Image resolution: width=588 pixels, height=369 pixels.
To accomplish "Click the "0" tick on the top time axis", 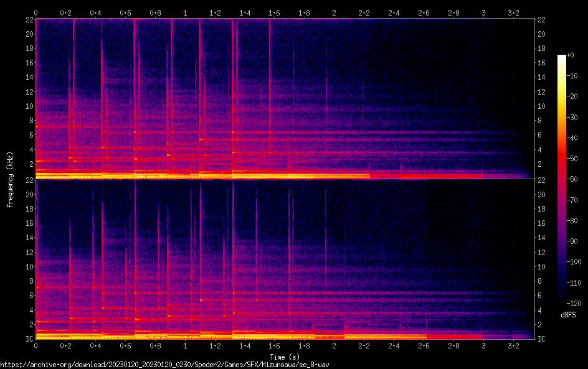I will [36, 12].
